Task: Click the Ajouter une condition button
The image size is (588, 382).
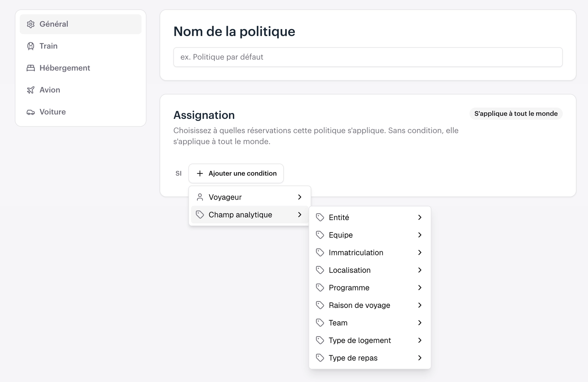Action: [x=236, y=173]
